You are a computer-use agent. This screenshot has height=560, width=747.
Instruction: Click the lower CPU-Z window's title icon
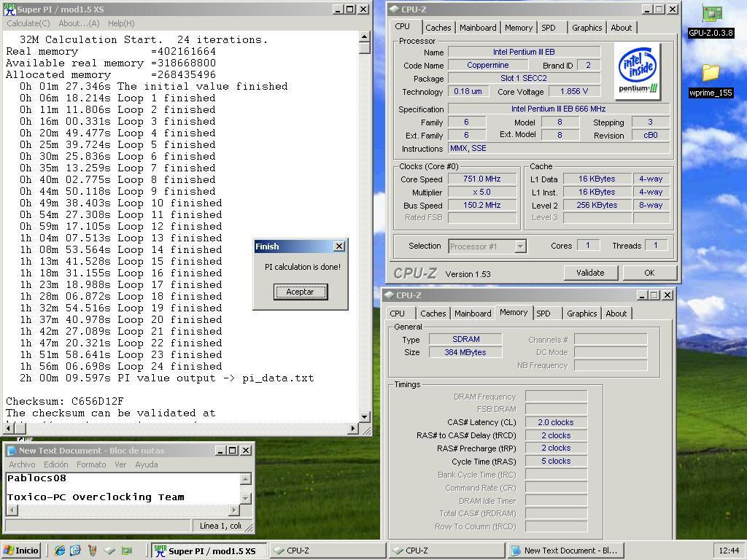390,295
